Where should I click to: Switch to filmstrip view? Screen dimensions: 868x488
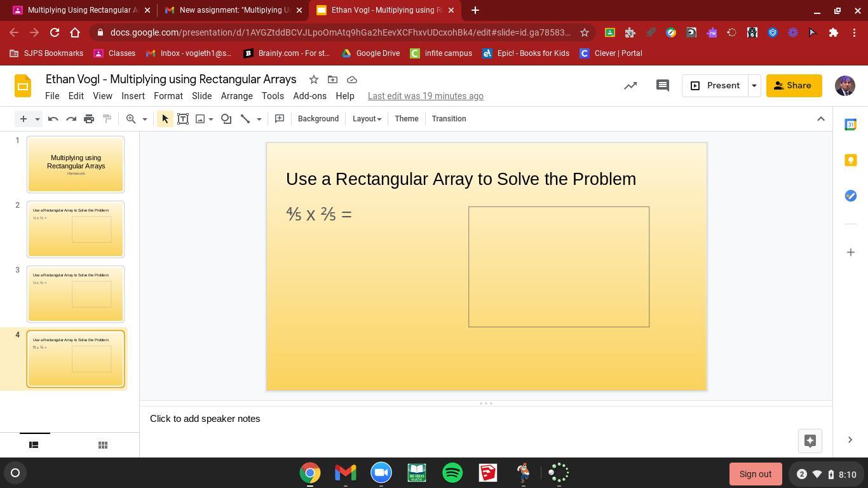click(34, 445)
